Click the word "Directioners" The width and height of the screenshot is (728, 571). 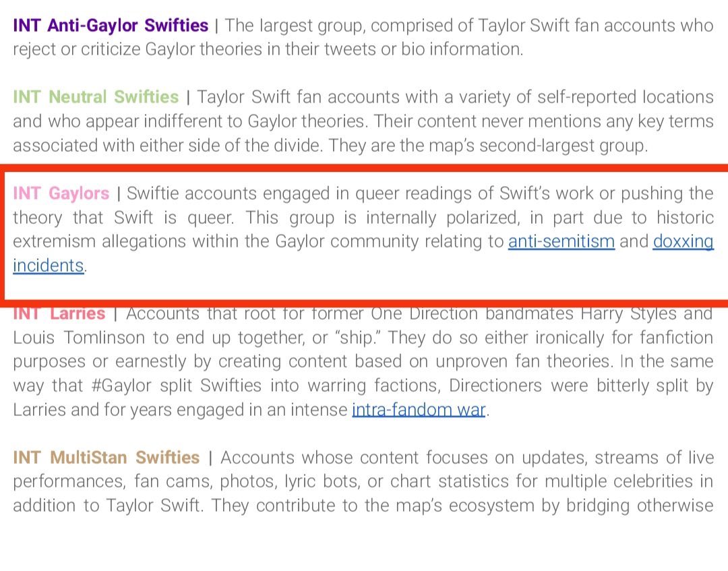(495, 386)
